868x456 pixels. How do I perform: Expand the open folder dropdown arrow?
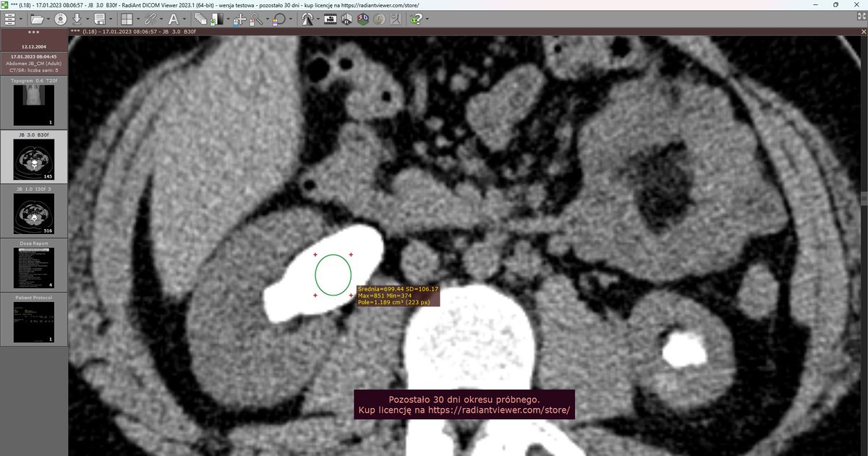point(49,20)
